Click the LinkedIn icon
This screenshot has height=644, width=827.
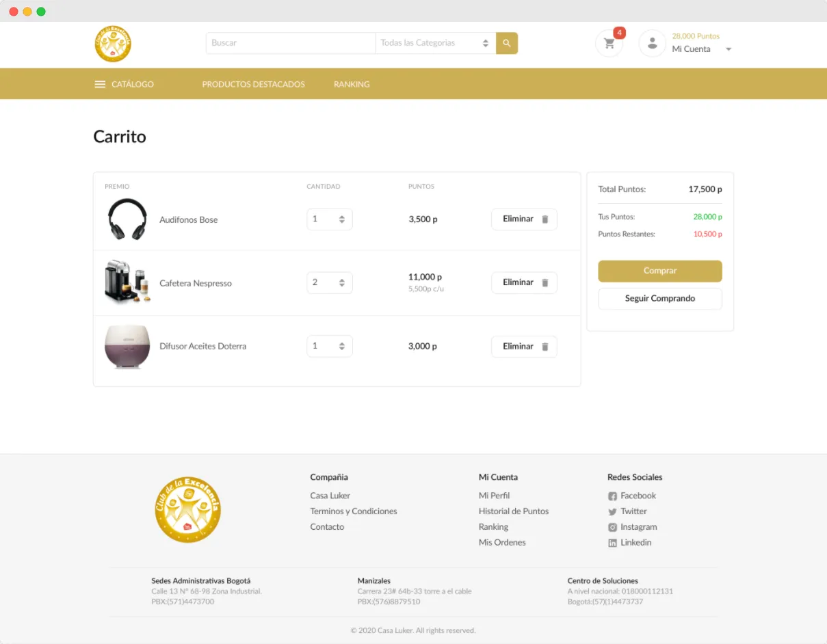tap(612, 542)
